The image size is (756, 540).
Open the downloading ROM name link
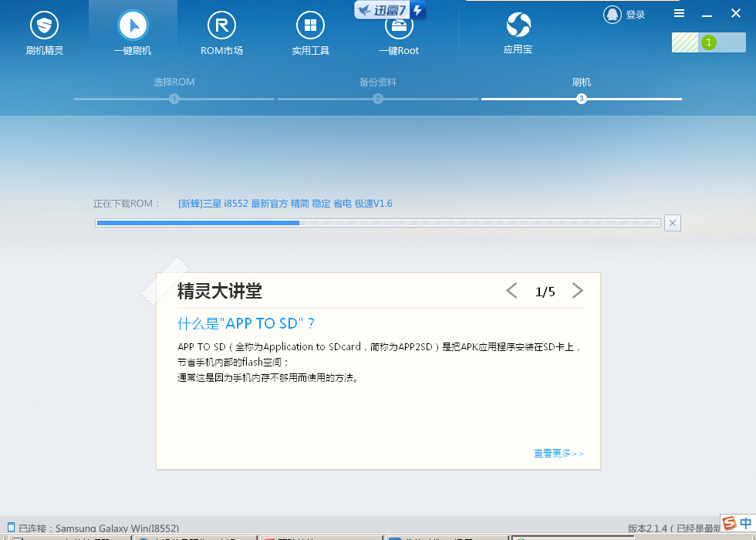tap(285, 203)
